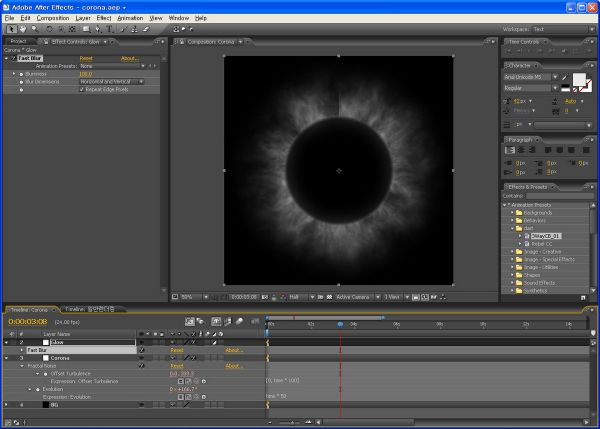The height and width of the screenshot is (429, 600).
Task: Select the Hand tool
Action: click(23, 29)
